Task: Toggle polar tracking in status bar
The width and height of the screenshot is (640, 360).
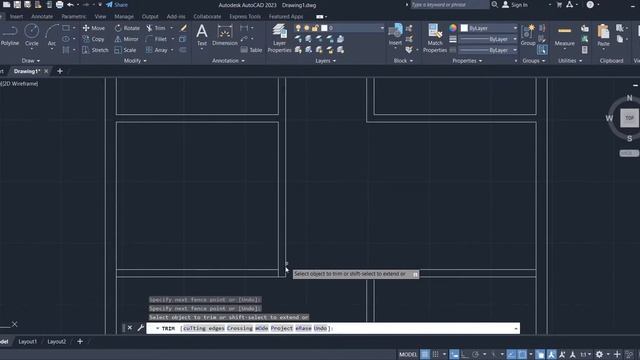Action: tap(476, 354)
